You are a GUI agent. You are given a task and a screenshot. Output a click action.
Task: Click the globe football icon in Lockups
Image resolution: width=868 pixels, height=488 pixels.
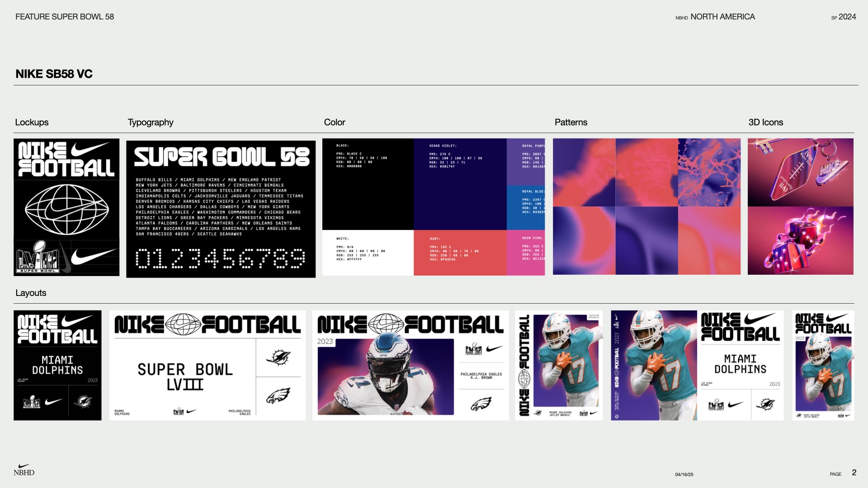click(x=67, y=210)
